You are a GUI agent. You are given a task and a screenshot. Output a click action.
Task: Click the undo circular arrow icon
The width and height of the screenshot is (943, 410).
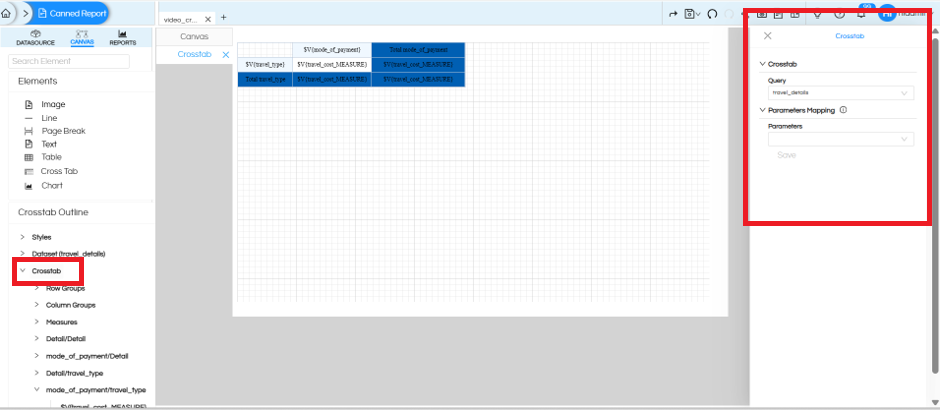(x=712, y=14)
